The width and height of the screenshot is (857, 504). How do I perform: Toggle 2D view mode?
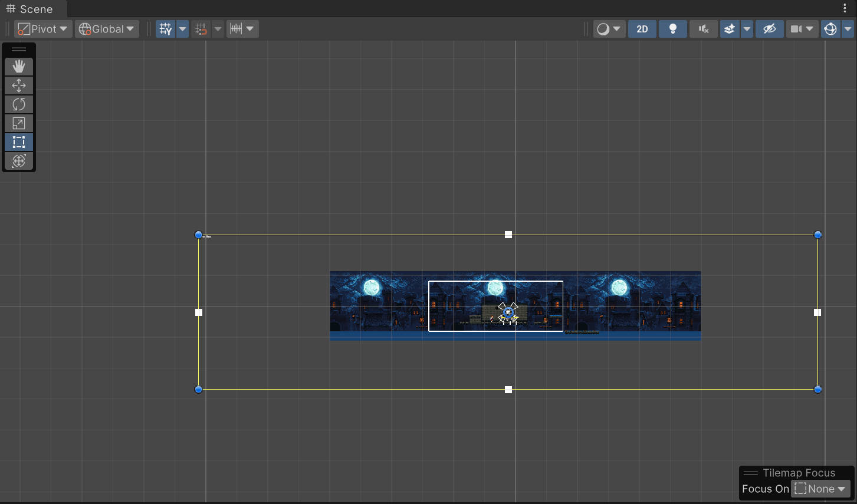[x=642, y=29]
